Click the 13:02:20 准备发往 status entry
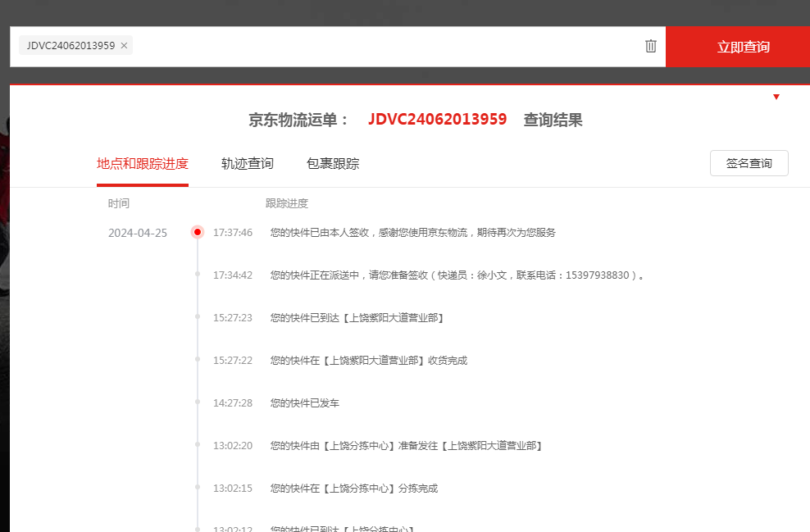Screen dimensions: 810x532 click(x=406, y=446)
